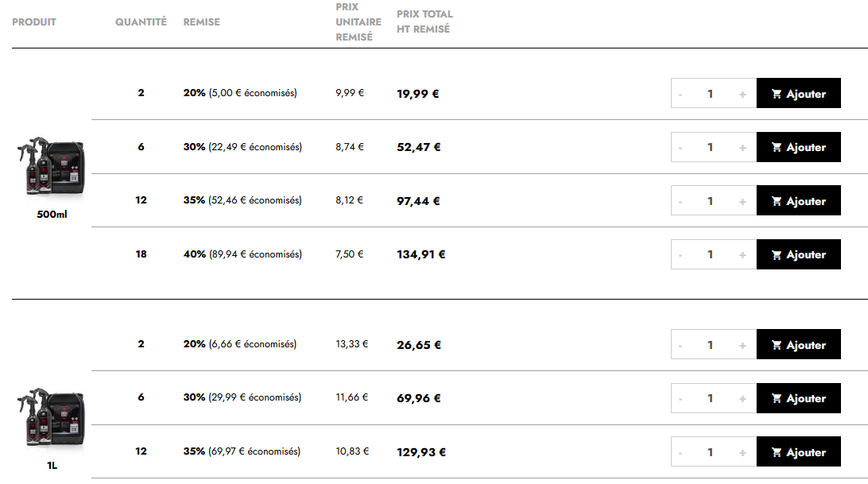Screen dimensions: 868x484
Task: Click cart icon in 69,96 € row
Action: tap(777, 398)
